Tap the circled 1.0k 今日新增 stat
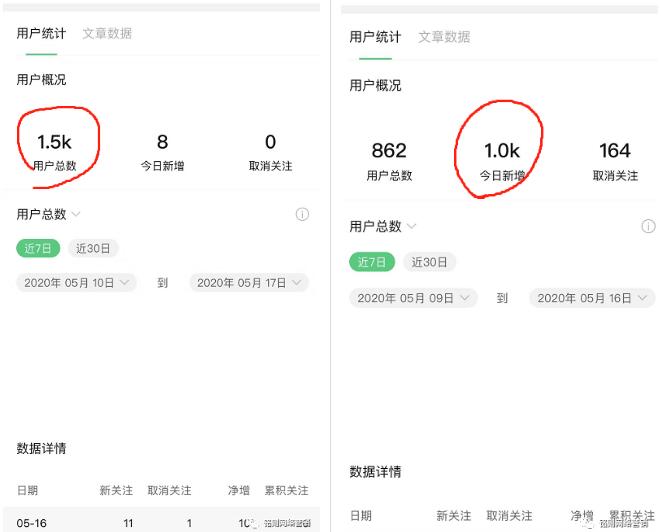The width and height of the screenshot is (661, 532). 502,160
